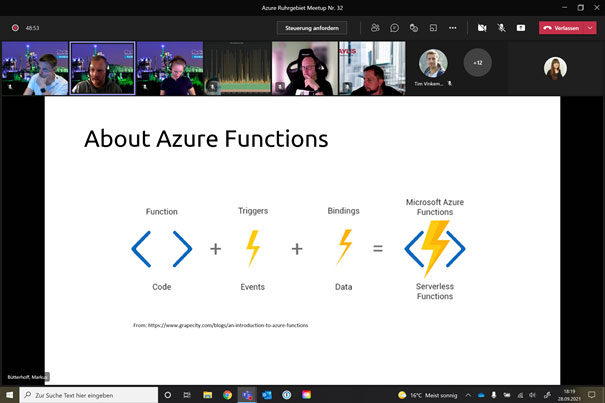Click your own avatar at right
Viewport: 605px width, 403px height.
point(555,68)
